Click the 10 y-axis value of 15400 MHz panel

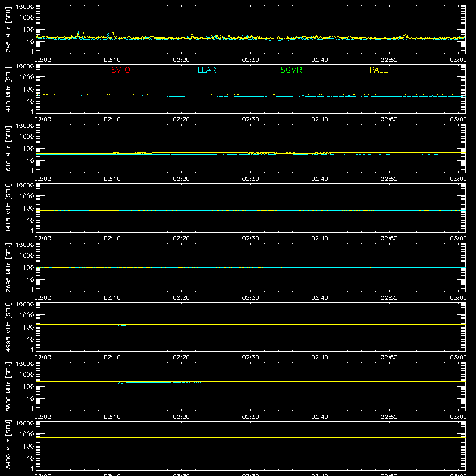(x=30, y=458)
